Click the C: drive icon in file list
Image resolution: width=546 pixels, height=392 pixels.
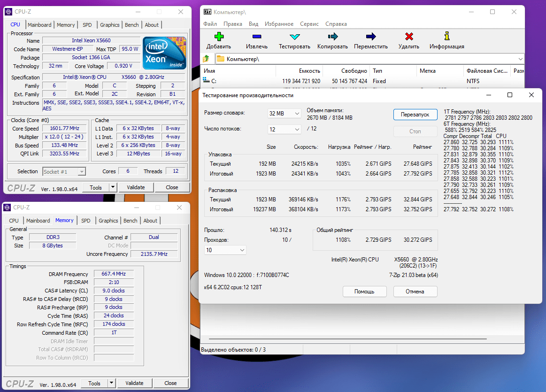point(206,81)
